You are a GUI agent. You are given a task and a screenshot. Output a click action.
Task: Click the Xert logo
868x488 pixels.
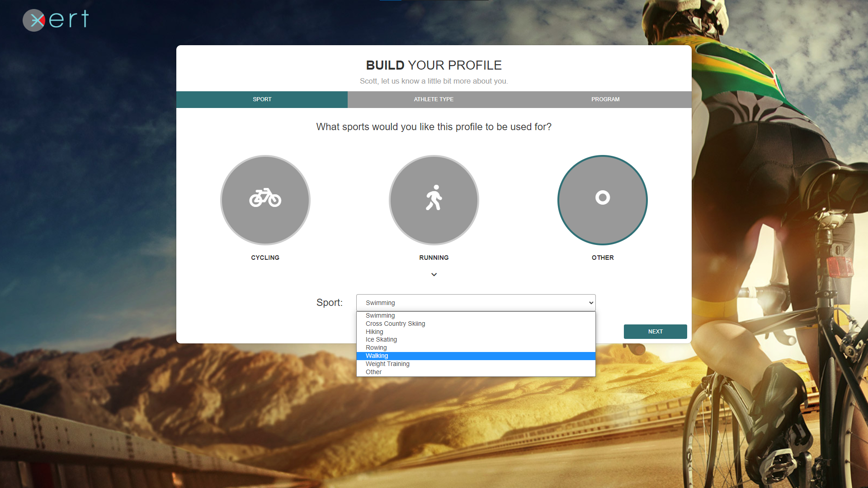56,20
